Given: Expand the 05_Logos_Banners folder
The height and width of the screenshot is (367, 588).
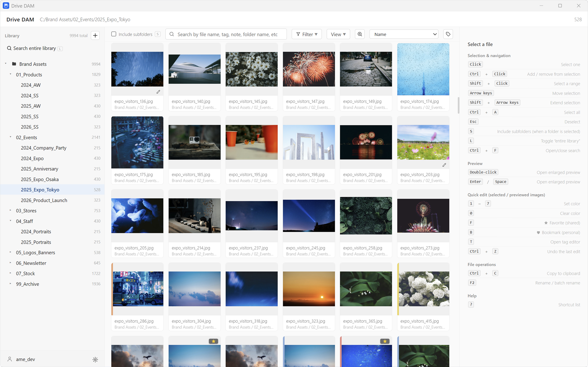Looking at the screenshot, I should (x=10, y=252).
